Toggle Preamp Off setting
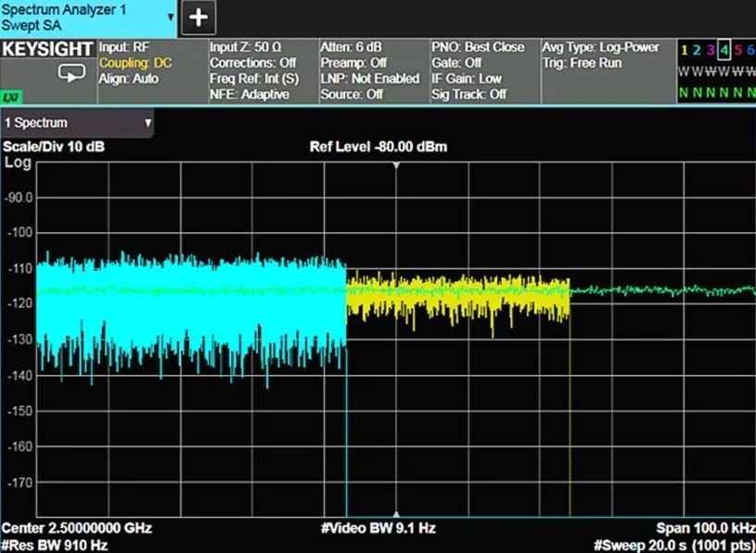 352,62
